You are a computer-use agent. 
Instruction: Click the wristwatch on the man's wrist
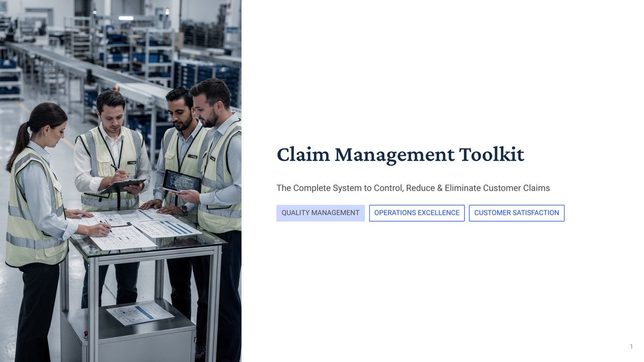(184, 210)
